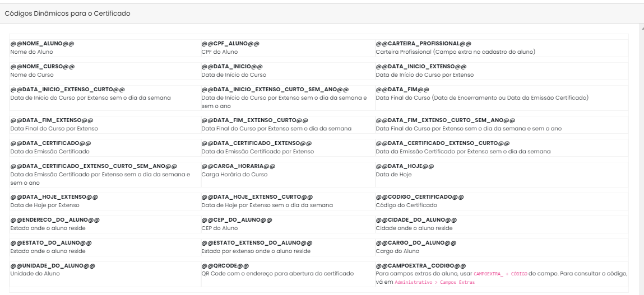644x295 pixels.
Task: Select the @@NOME_CURSO@@ code
Action: [x=42, y=67]
